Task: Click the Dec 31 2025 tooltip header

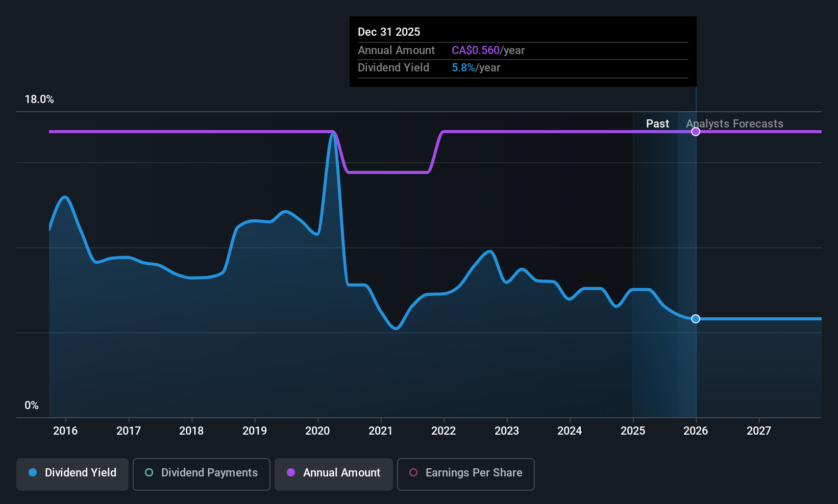Action: [x=389, y=32]
